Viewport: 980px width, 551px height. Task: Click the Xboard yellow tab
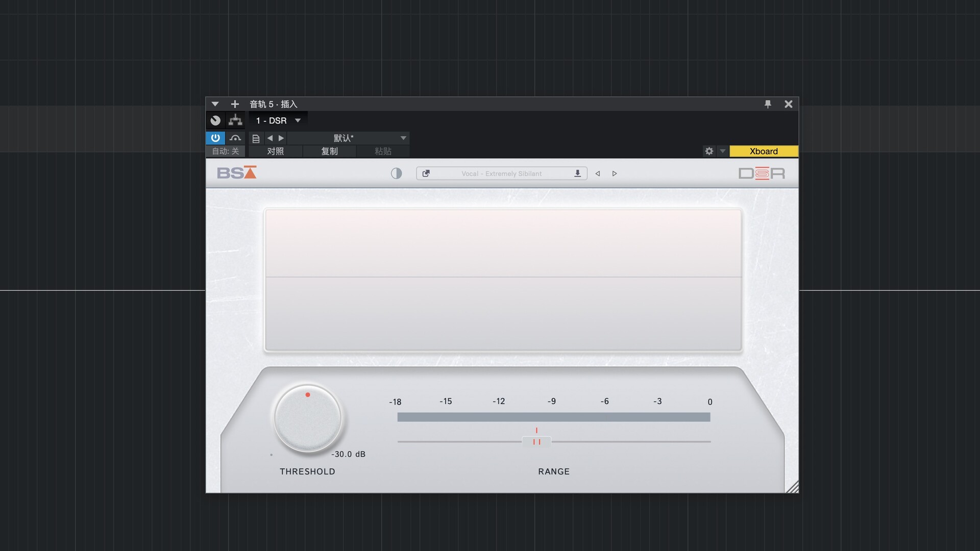pos(764,152)
